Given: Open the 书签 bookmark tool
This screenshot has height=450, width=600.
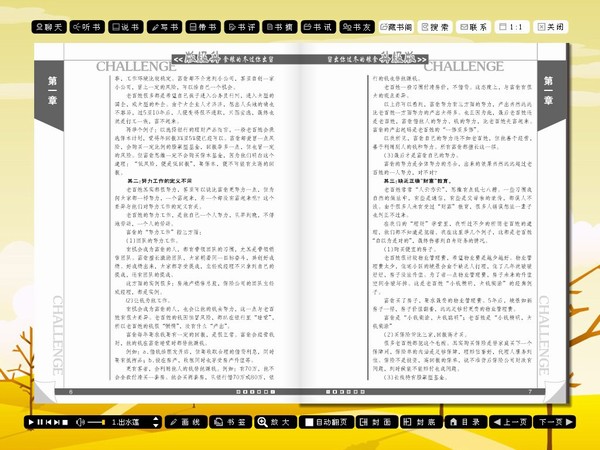Looking at the screenshot, I should pos(230,422).
